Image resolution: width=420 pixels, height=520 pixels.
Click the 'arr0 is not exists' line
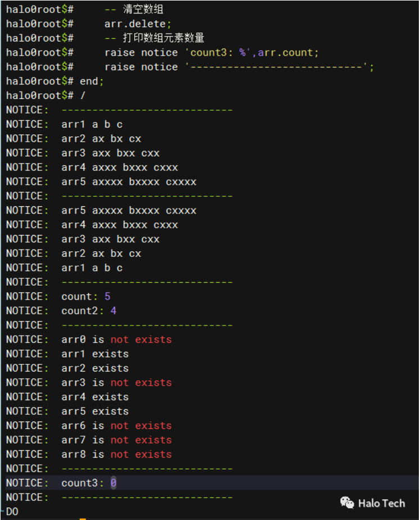coord(116,340)
